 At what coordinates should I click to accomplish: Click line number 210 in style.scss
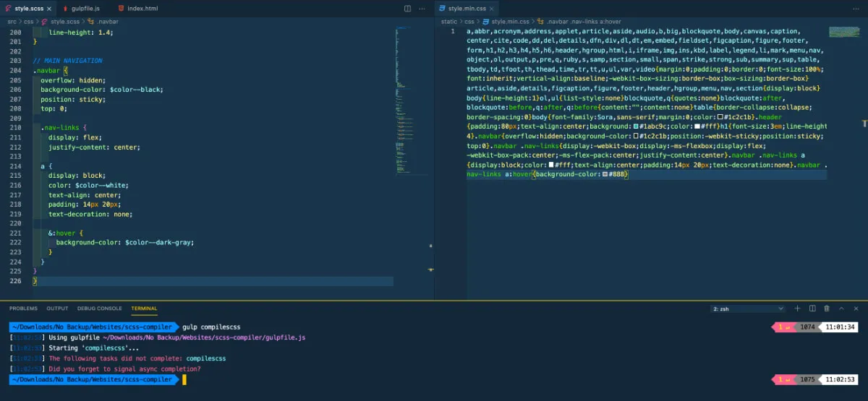(x=15, y=127)
